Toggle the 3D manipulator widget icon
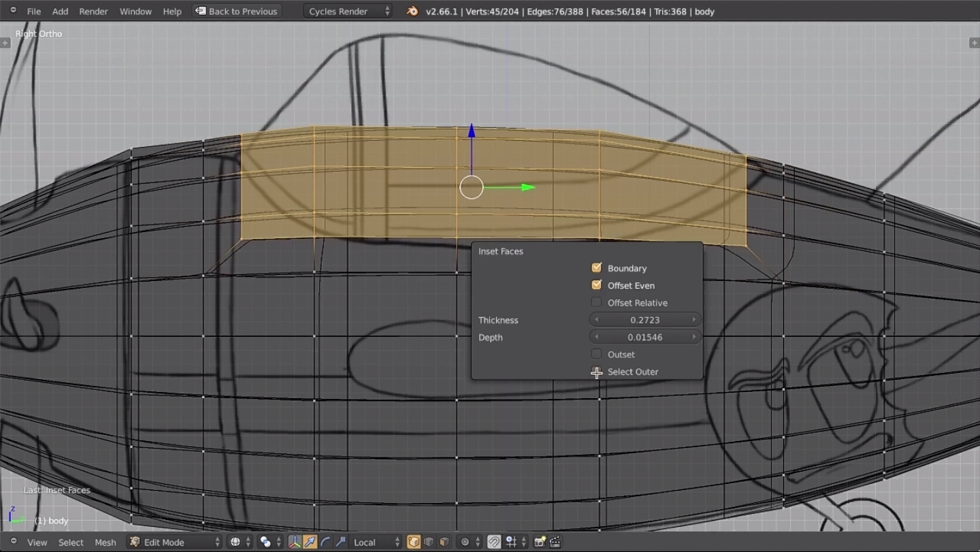The height and width of the screenshot is (552, 980). [x=295, y=542]
